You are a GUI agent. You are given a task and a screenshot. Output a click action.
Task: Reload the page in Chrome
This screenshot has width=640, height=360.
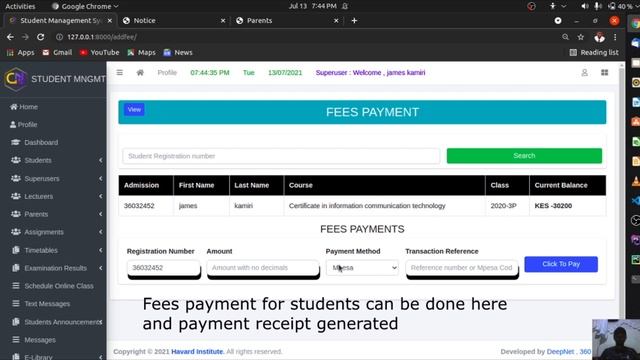40,37
